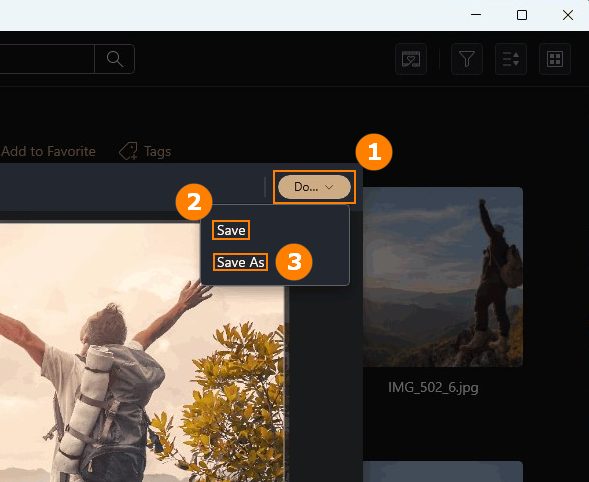Screen dimensions: 589x482
Task: Click inside the search input field
Action: (x=47, y=59)
